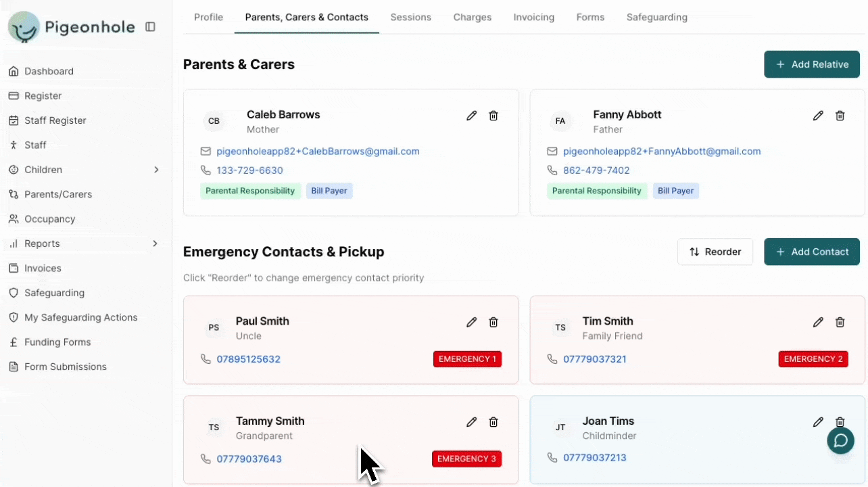Edit Fanny Abbott using the pencil icon
The width and height of the screenshot is (868, 487).
[818, 116]
